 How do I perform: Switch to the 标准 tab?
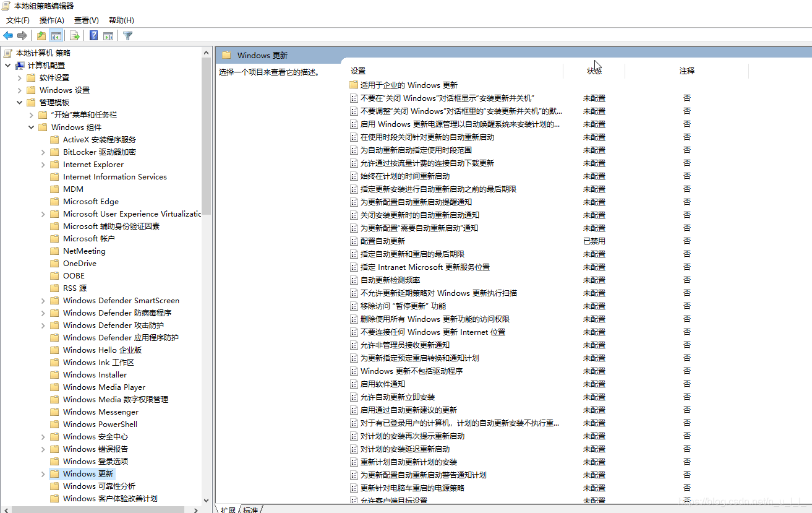point(251,509)
